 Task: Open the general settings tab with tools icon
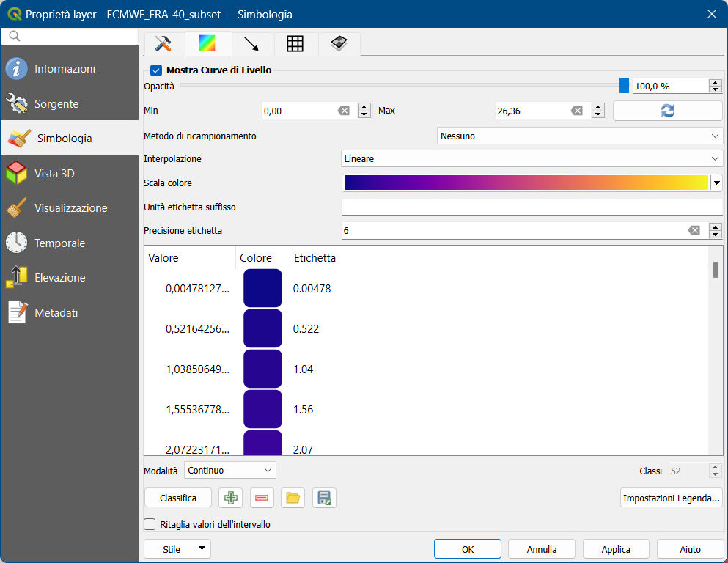pos(163,44)
